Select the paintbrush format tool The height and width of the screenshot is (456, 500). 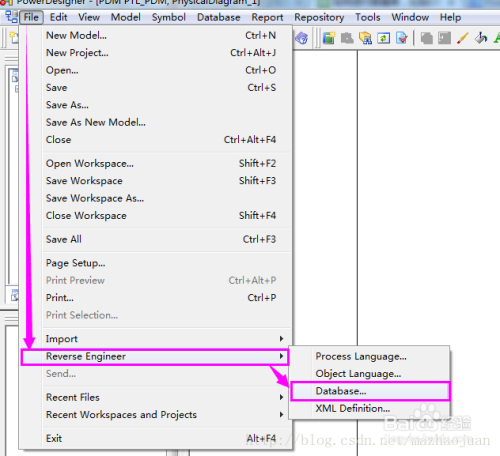point(463,38)
